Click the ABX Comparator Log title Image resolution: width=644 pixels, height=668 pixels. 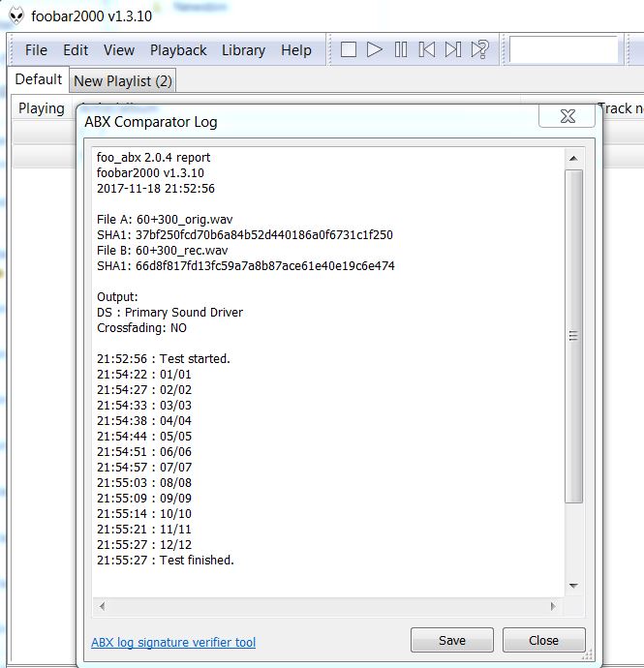pos(151,122)
